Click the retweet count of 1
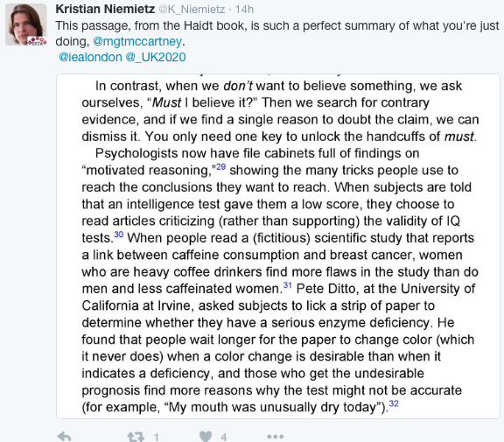The height and width of the screenshot is (442, 504). (x=157, y=437)
